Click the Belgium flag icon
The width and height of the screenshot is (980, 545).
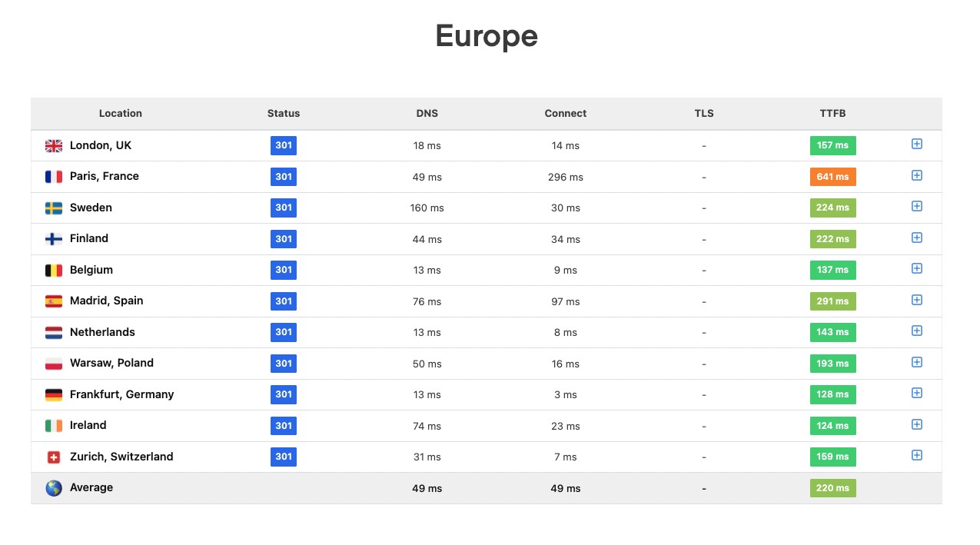pyautogui.click(x=54, y=271)
